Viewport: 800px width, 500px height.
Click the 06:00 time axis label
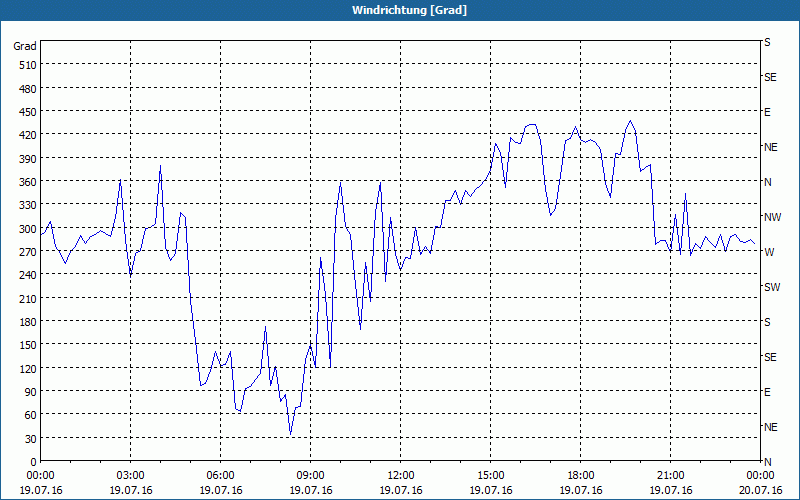(220, 476)
